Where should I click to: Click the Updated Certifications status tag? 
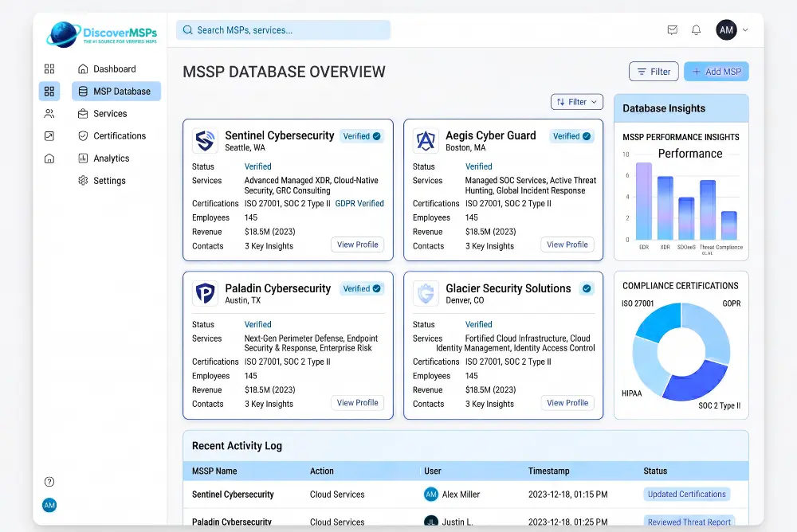coord(687,494)
